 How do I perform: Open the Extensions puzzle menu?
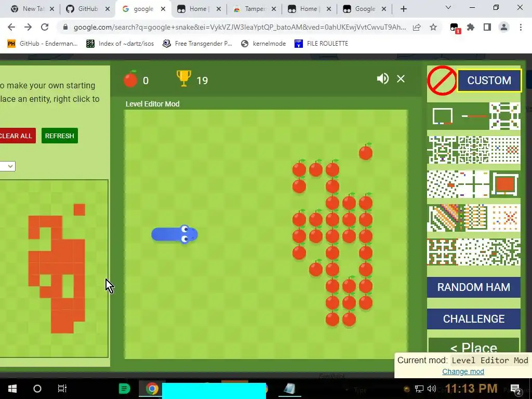[x=471, y=27]
